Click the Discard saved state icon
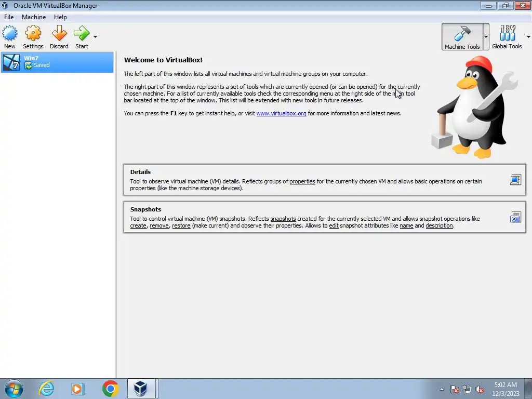The image size is (532, 399). pos(59,33)
